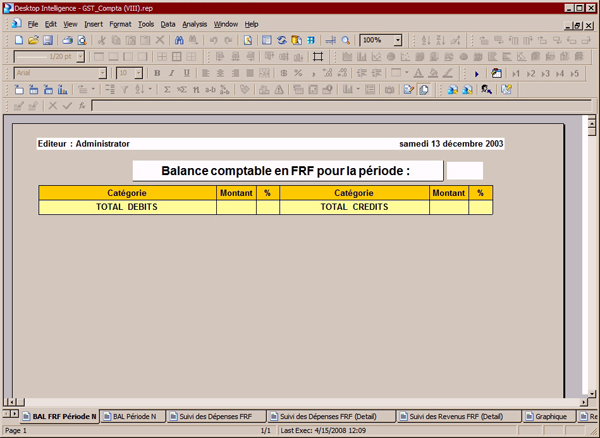Select the TOTAL DEBITS cell
This screenshot has width=600, height=438.
point(127,207)
